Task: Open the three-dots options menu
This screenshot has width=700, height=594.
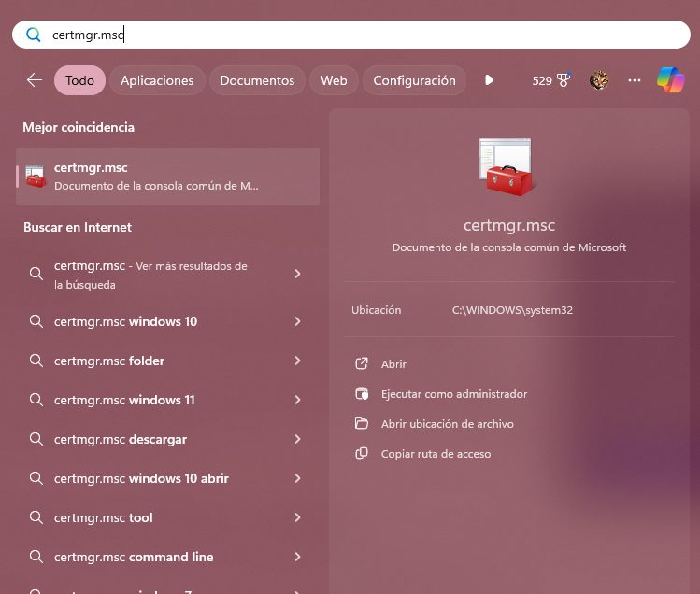Action: click(635, 80)
